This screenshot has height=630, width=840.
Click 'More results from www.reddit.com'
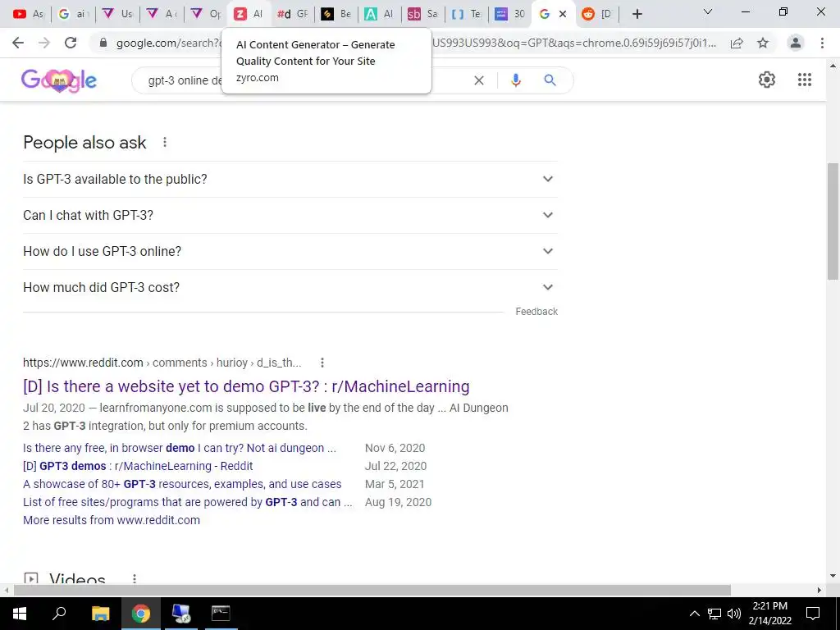[x=112, y=520]
